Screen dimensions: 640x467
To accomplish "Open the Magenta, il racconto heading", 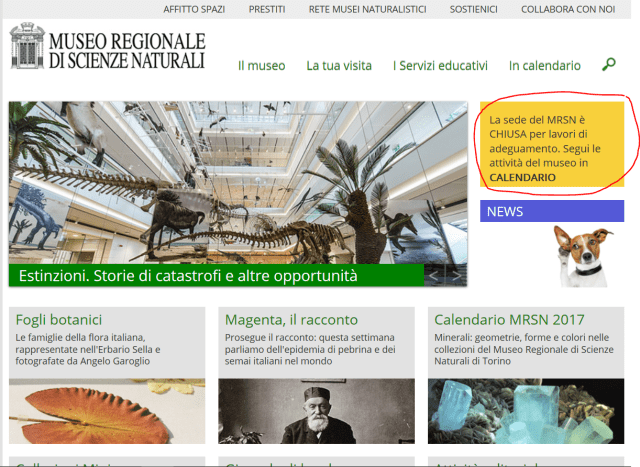I will point(291,320).
